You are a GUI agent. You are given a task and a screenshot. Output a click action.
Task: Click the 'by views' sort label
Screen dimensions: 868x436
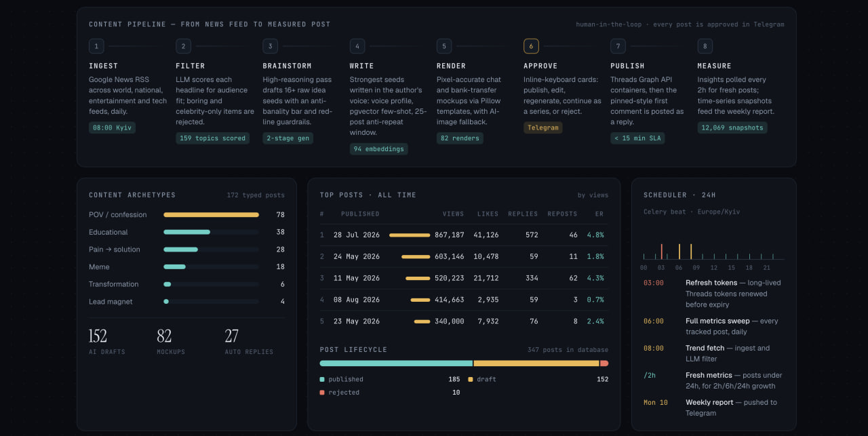pos(593,195)
